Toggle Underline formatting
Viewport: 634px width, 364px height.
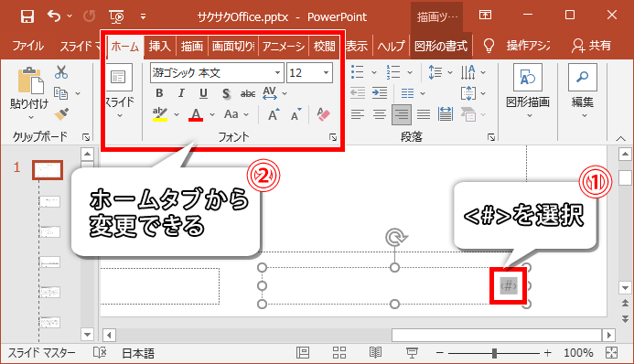point(203,93)
